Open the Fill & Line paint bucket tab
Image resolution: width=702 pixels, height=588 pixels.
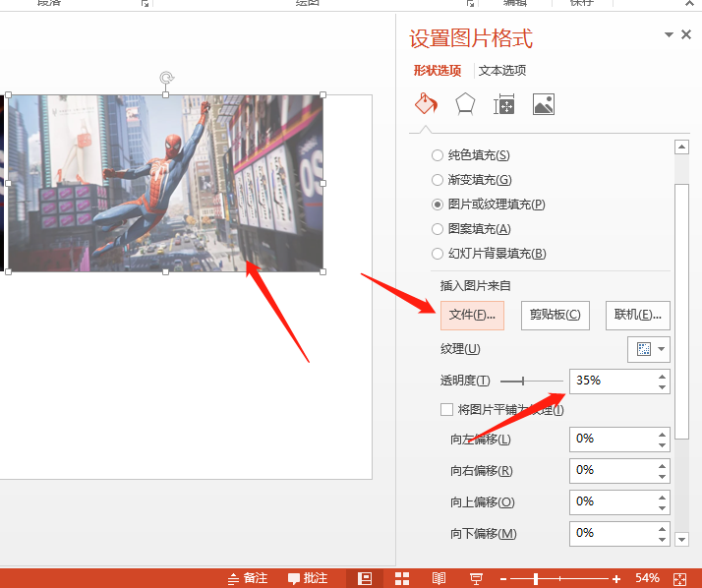[x=426, y=104]
